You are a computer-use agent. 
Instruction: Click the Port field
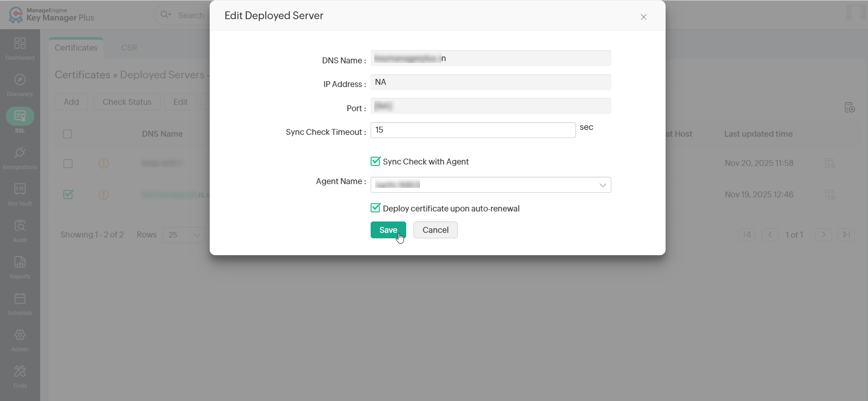point(491,106)
